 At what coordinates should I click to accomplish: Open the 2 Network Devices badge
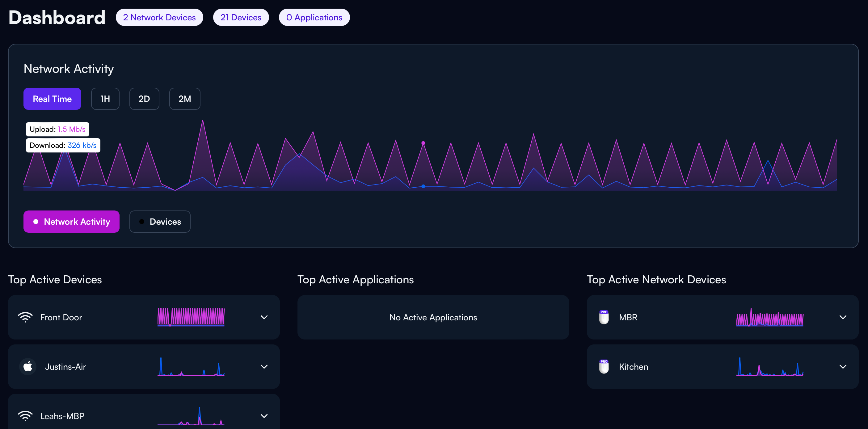159,17
